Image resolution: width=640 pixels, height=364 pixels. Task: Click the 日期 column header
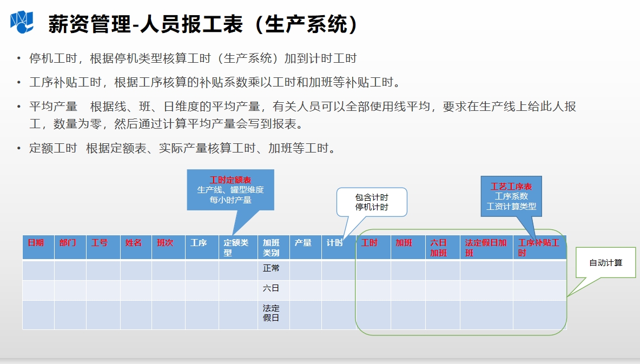[38, 247]
